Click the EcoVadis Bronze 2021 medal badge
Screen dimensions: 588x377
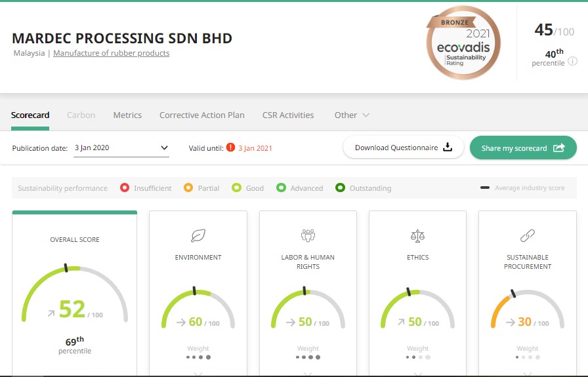(x=463, y=43)
